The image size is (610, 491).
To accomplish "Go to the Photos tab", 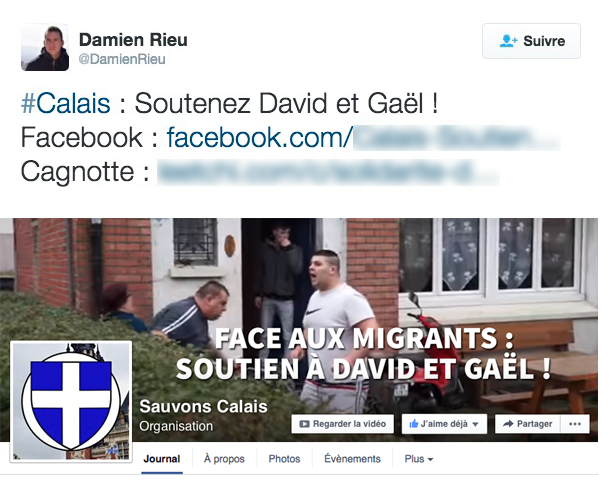I will coord(284,459).
